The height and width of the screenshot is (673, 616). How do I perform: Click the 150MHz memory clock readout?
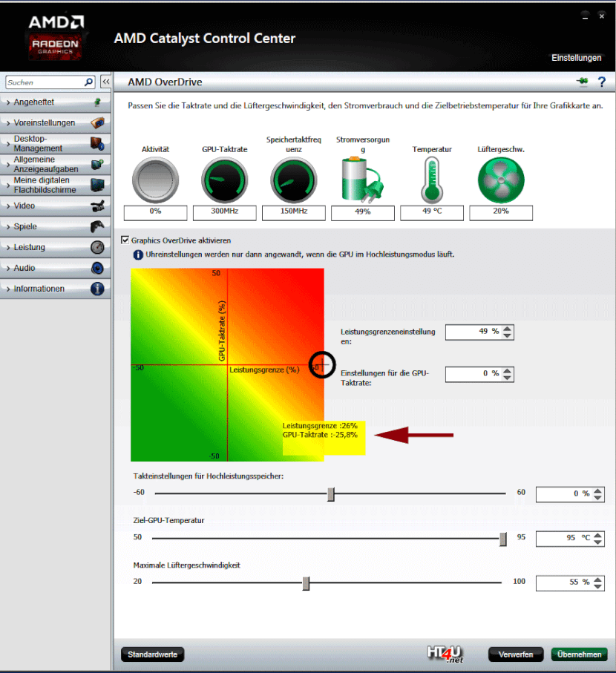click(294, 213)
